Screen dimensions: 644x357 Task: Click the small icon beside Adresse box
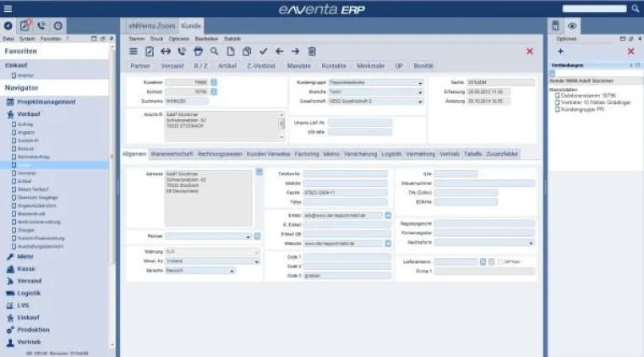[x=259, y=172]
